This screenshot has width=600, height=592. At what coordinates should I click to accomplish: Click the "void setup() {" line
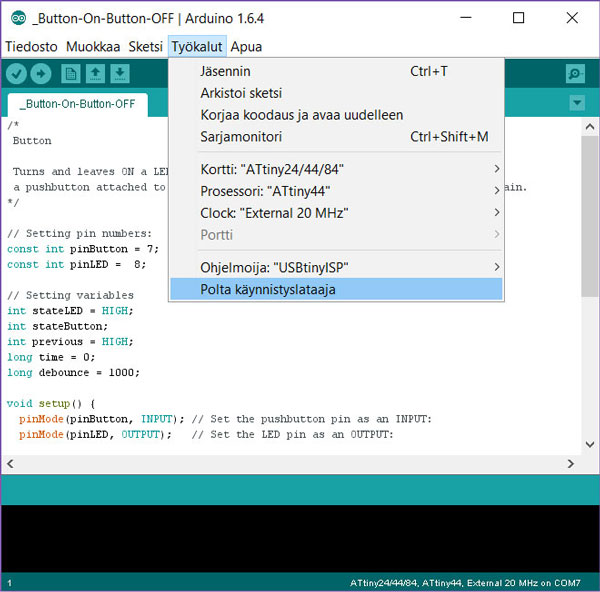(51, 403)
